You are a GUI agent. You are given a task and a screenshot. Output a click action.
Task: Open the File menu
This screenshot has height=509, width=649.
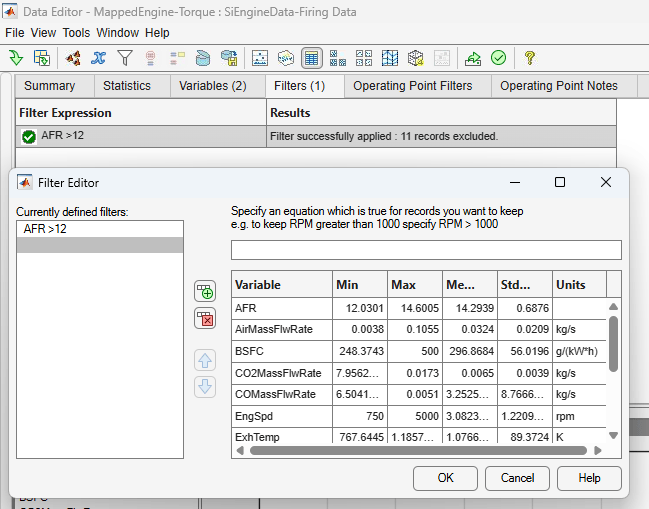[x=14, y=33]
